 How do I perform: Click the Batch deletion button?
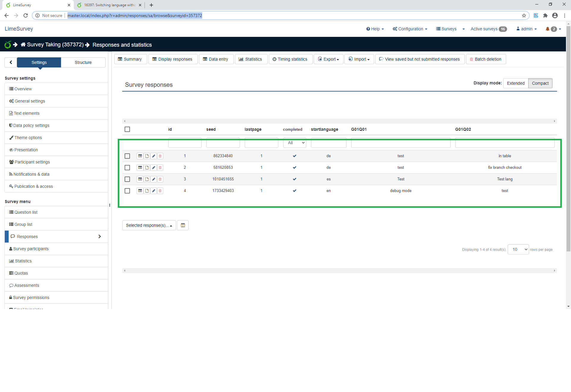click(485, 59)
